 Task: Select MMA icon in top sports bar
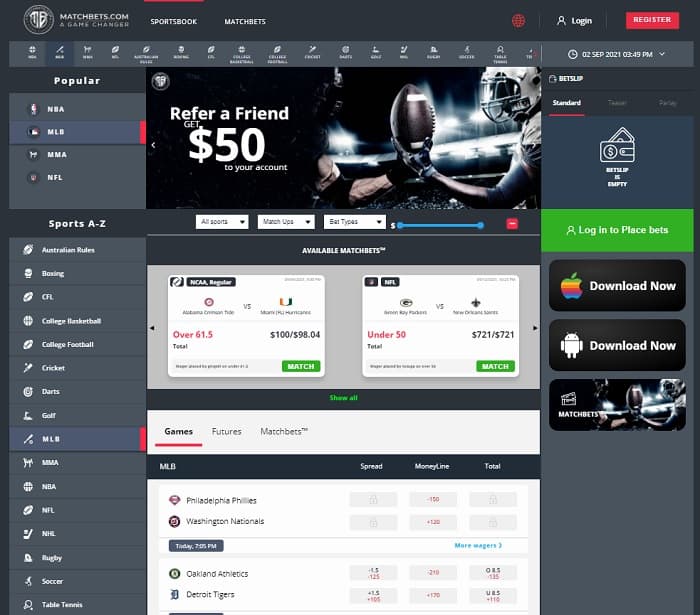point(88,52)
